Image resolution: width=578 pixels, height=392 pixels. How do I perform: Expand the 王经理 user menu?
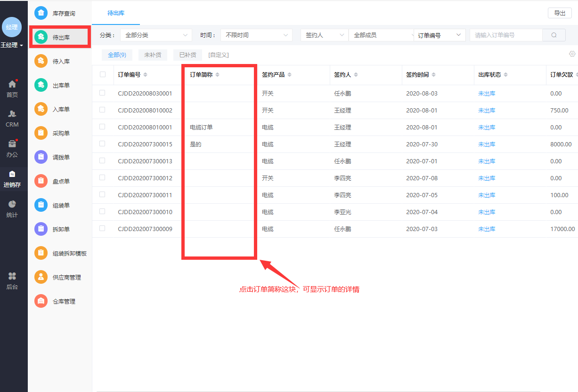click(12, 45)
